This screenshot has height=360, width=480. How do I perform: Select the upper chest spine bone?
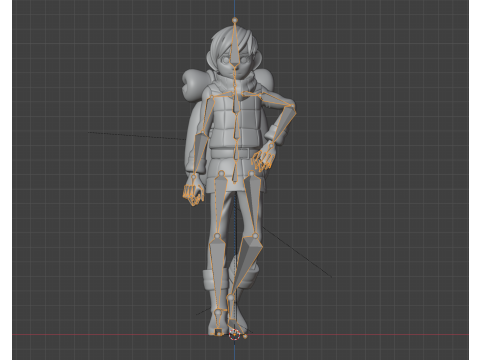(236, 103)
